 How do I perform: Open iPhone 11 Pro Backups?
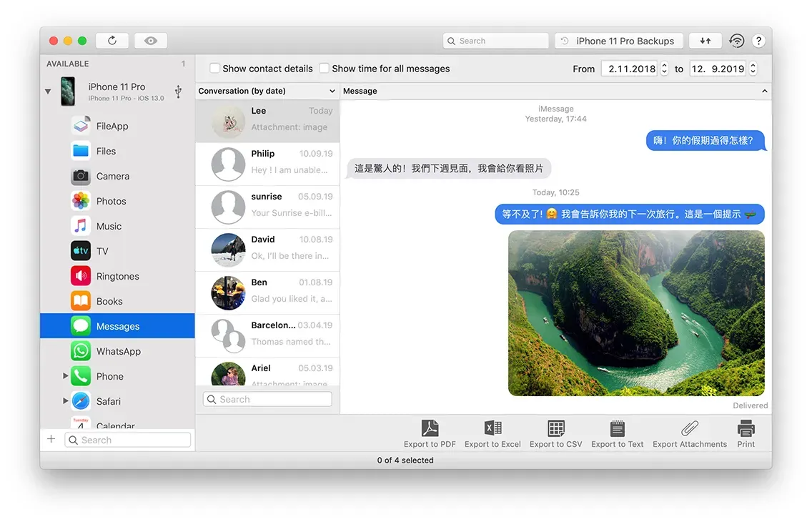click(x=618, y=40)
